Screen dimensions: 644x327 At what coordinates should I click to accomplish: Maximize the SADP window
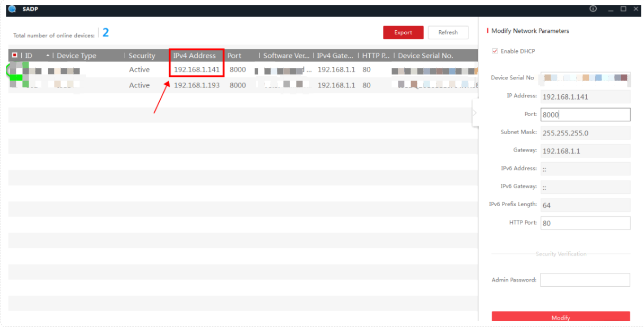(x=623, y=9)
